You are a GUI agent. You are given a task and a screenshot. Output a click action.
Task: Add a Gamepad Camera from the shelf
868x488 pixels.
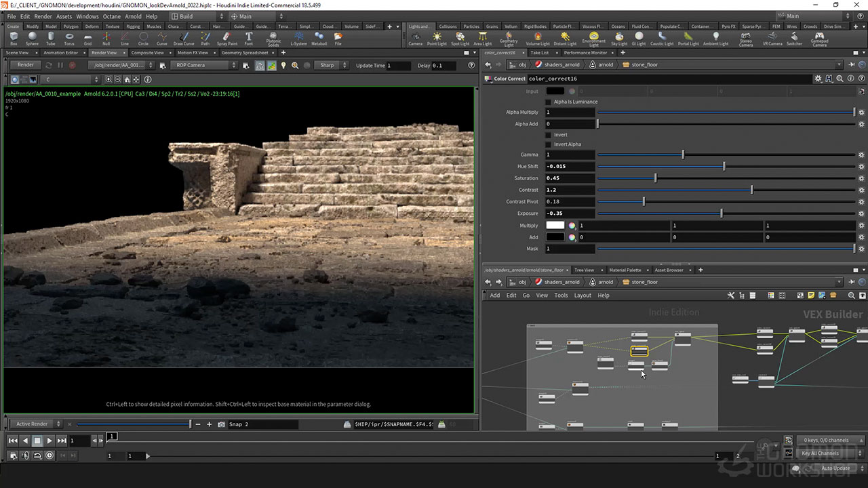819,39
